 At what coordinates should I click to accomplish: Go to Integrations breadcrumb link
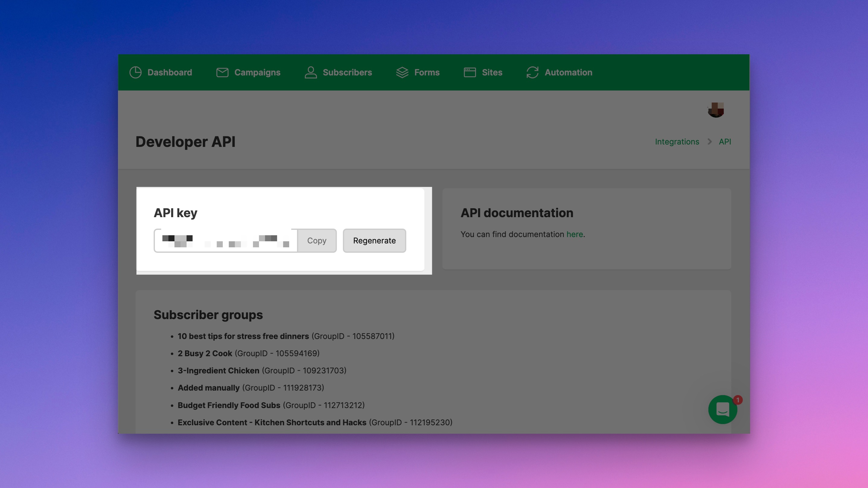[x=677, y=142]
